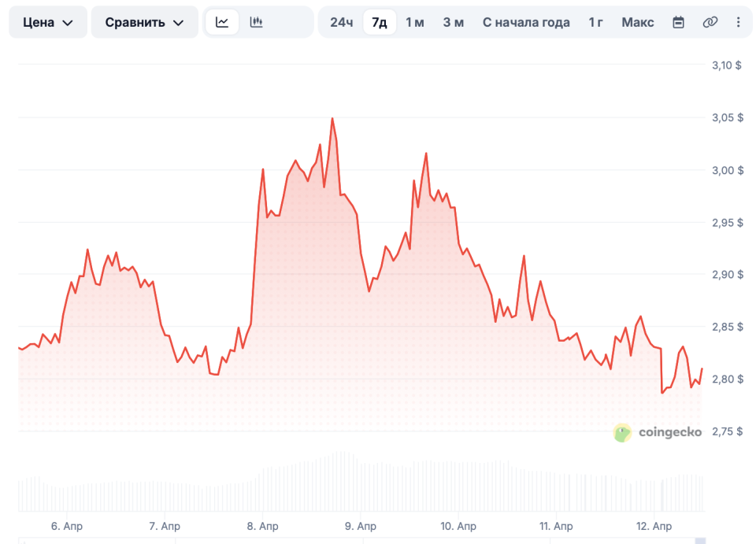This screenshot has width=756, height=544.
Task: Switch to the 1м time range
Action: 414,22
